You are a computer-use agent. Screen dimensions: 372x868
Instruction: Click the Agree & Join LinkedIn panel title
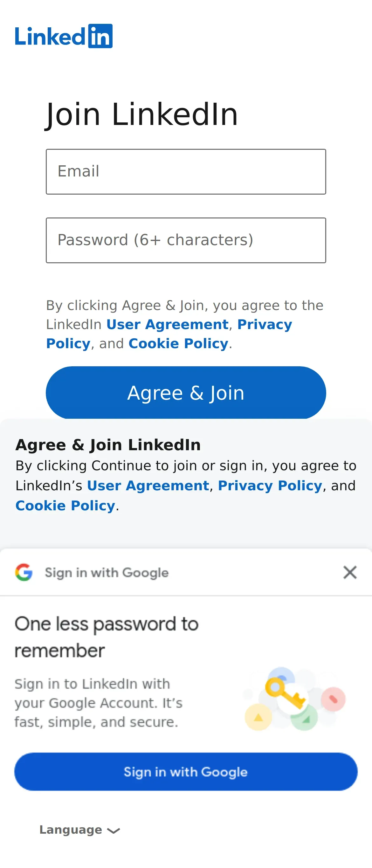pos(108,445)
